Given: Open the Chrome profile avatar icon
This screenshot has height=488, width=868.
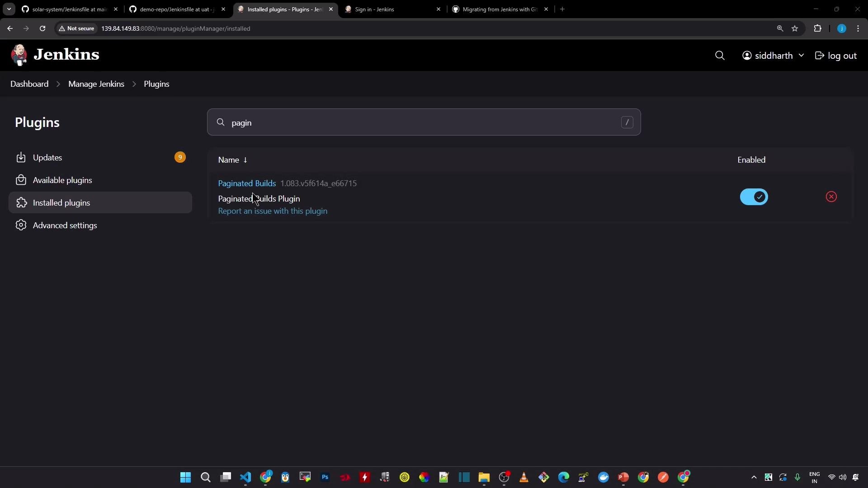Looking at the screenshot, I should (x=841, y=28).
